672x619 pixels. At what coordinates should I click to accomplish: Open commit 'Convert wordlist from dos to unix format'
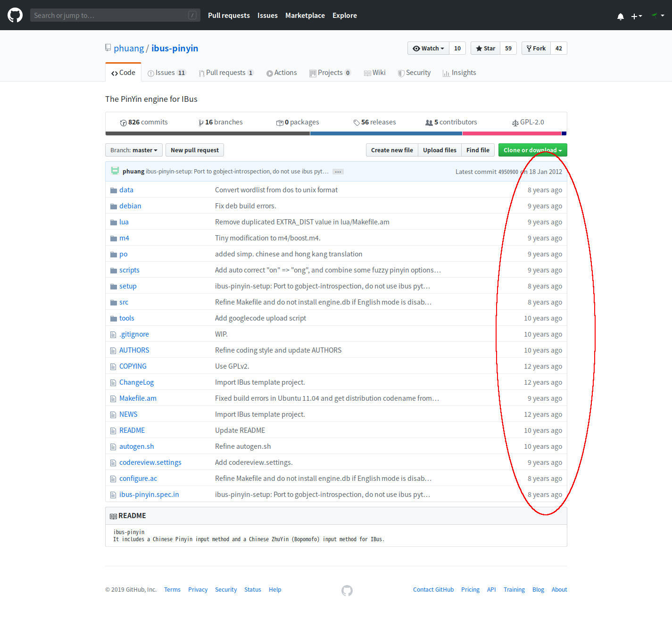[276, 190]
